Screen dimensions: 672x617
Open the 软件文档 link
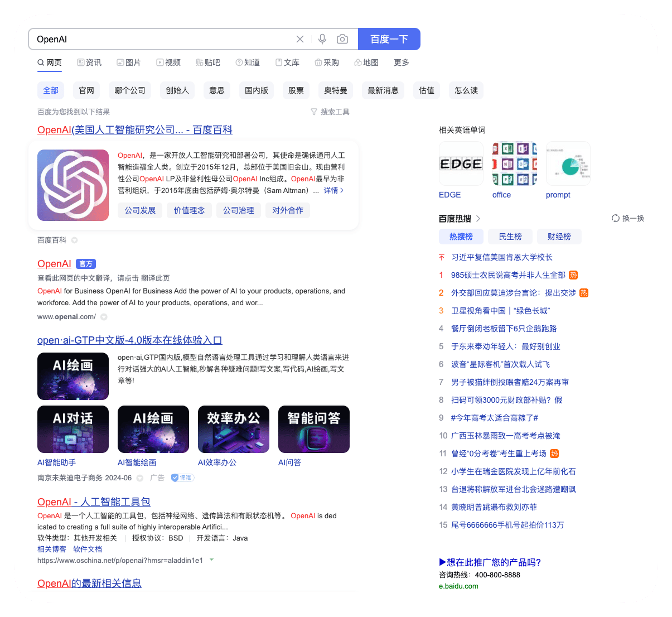88,549
